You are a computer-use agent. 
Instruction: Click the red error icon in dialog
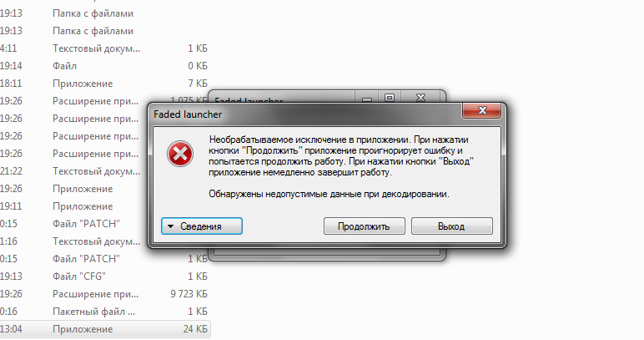(x=180, y=154)
